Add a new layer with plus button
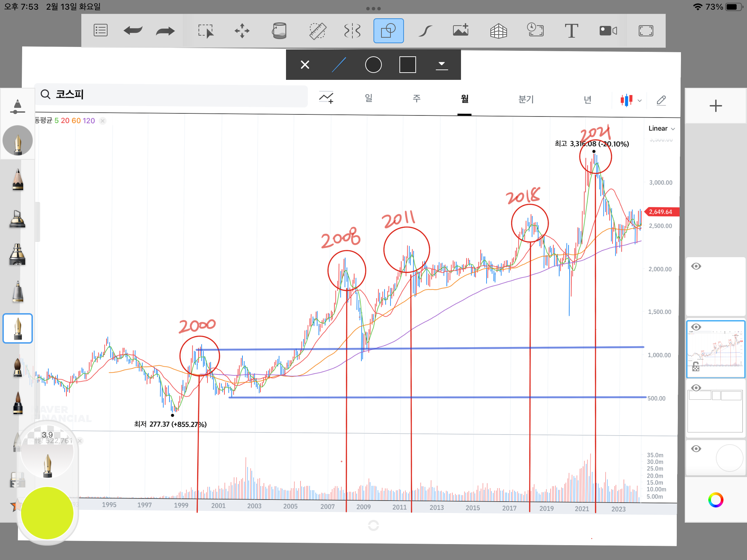747x560 pixels. coord(716,106)
